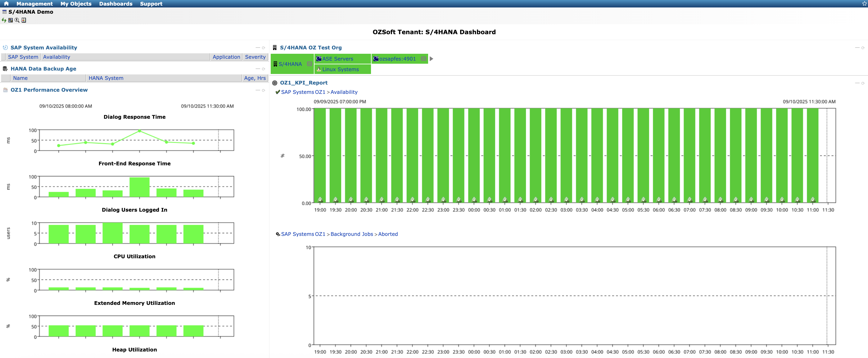The height and width of the screenshot is (358, 868).
Task: Click the S/4HANA Demo title icon
Action: point(4,12)
